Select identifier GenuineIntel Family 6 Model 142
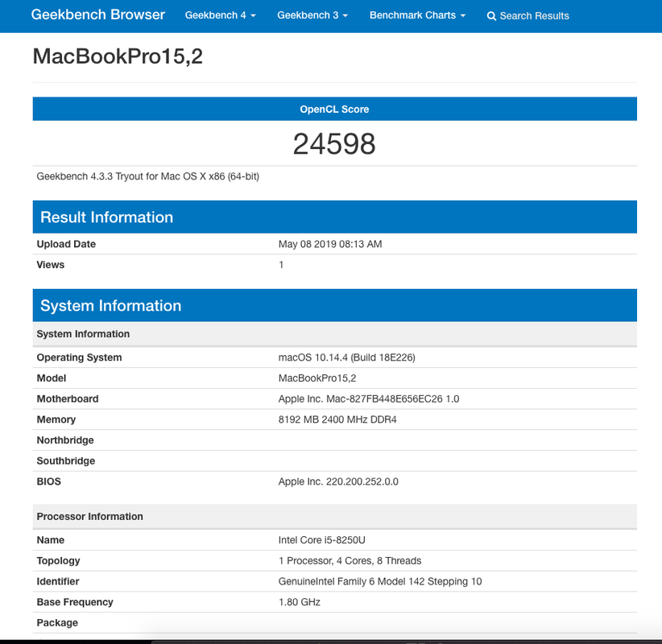 coord(352,581)
